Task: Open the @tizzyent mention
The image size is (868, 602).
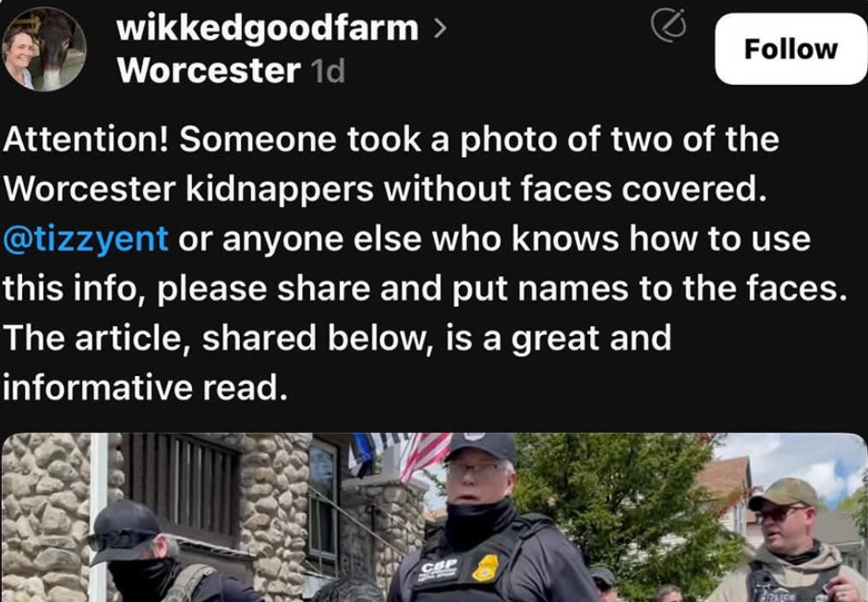Action: 86,238
